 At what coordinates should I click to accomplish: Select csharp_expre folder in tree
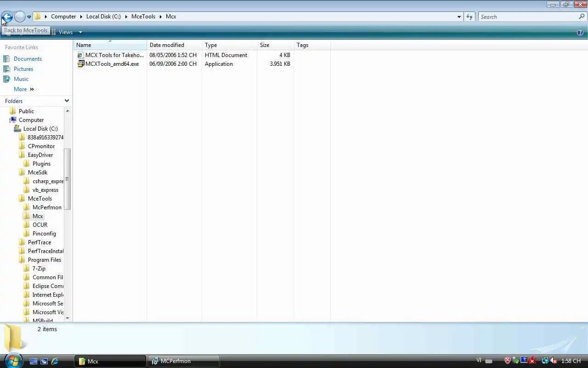coord(48,181)
